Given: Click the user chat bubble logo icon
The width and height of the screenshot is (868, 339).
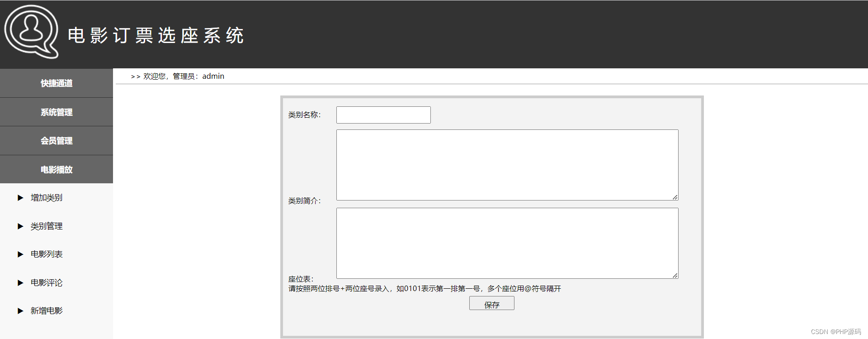Looking at the screenshot, I should click(31, 32).
